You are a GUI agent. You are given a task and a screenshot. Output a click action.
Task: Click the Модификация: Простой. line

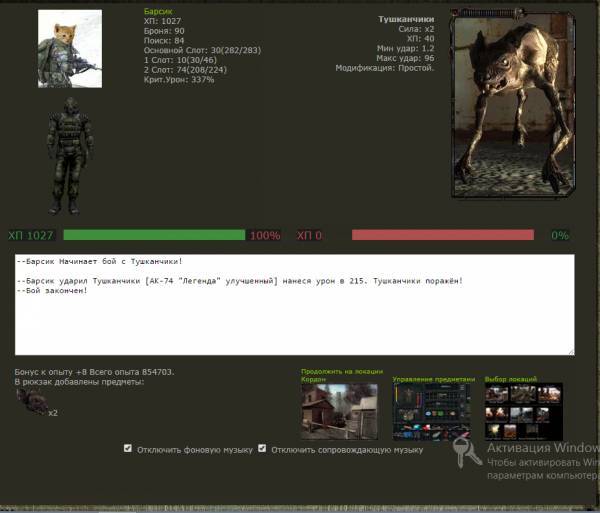pos(385,68)
